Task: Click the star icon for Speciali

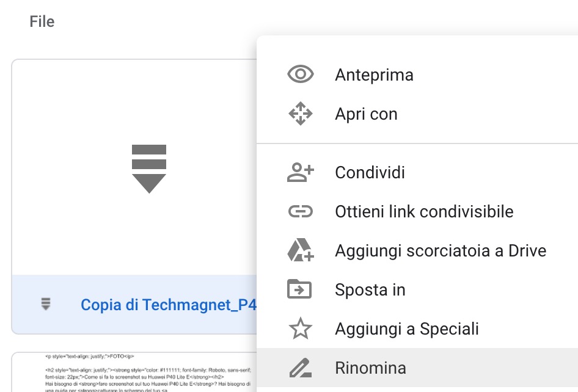Action: pyautogui.click(x=300, y=329)
